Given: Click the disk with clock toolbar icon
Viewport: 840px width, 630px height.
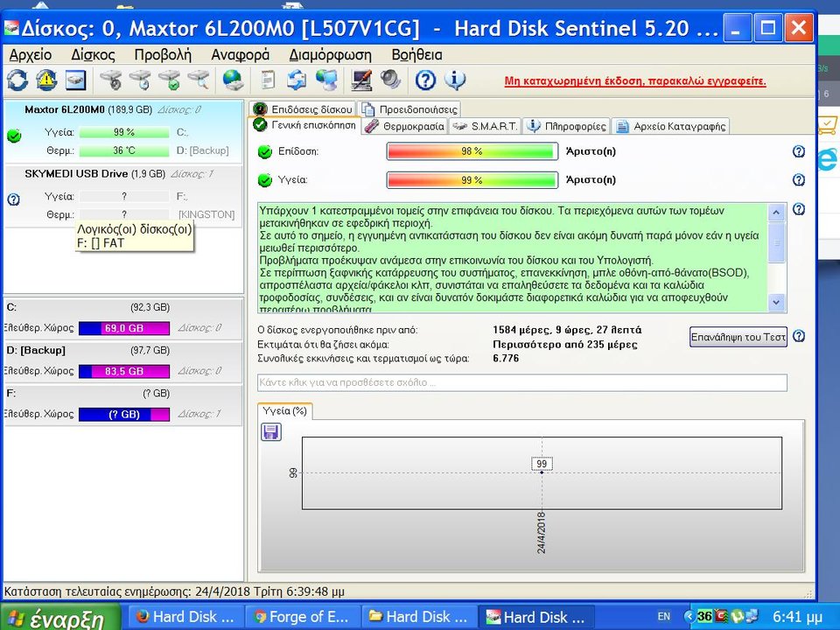Looking at the screenshot, I should 140,80.
